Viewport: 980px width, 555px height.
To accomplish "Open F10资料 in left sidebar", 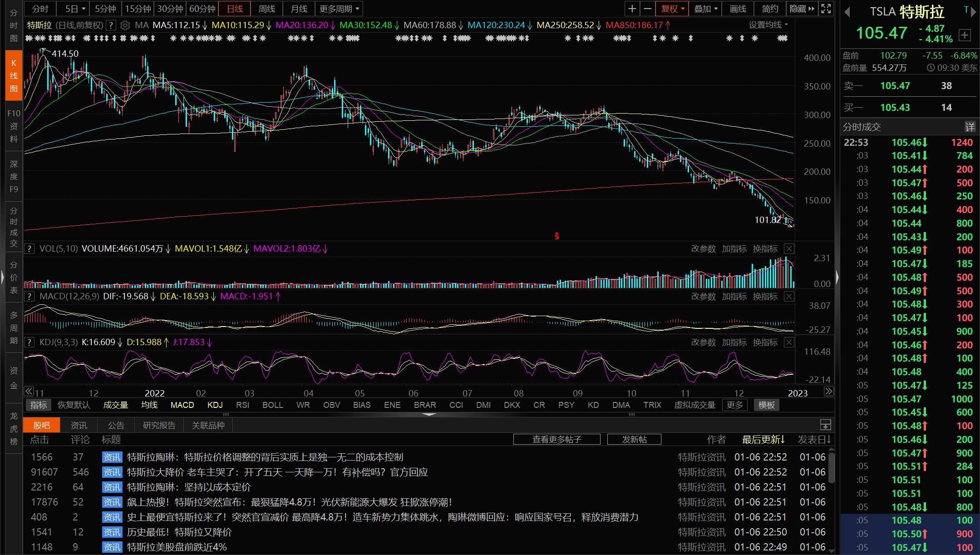I will pos(14,126).
